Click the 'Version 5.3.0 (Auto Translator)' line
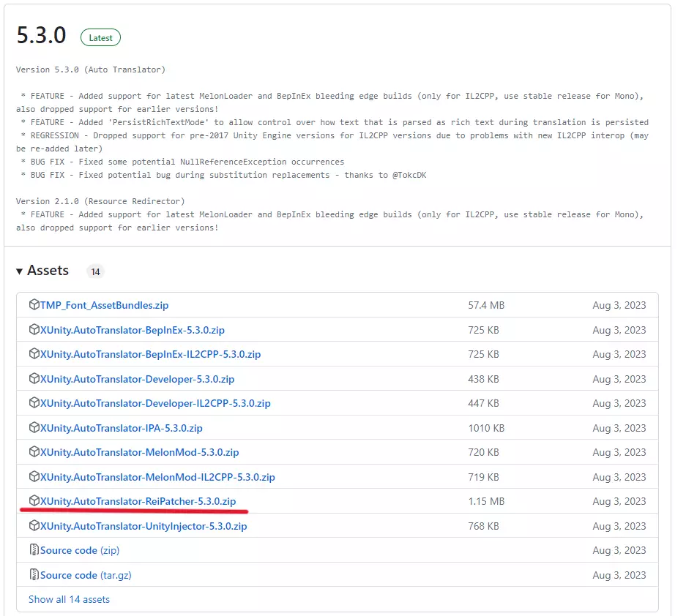The height and width of the screenshot is (616, 686). pos(91,70)
